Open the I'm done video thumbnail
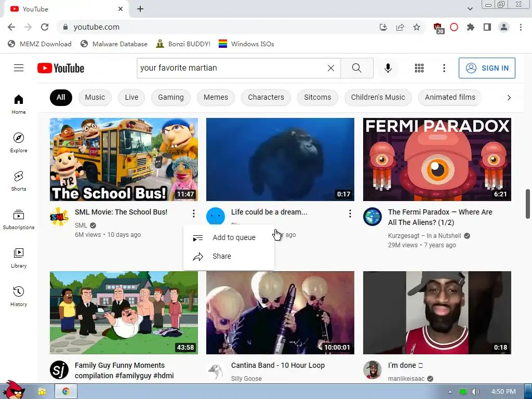 coord(437,313)
